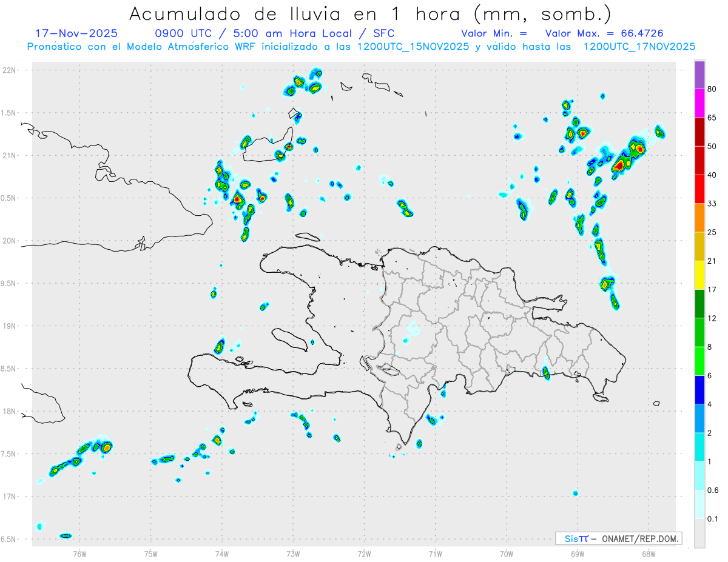Image resolution: width=728 pixels, height=562 pixels.
Task: Click the purple swatch at the top of the color scale
Action: coord(699,75)
